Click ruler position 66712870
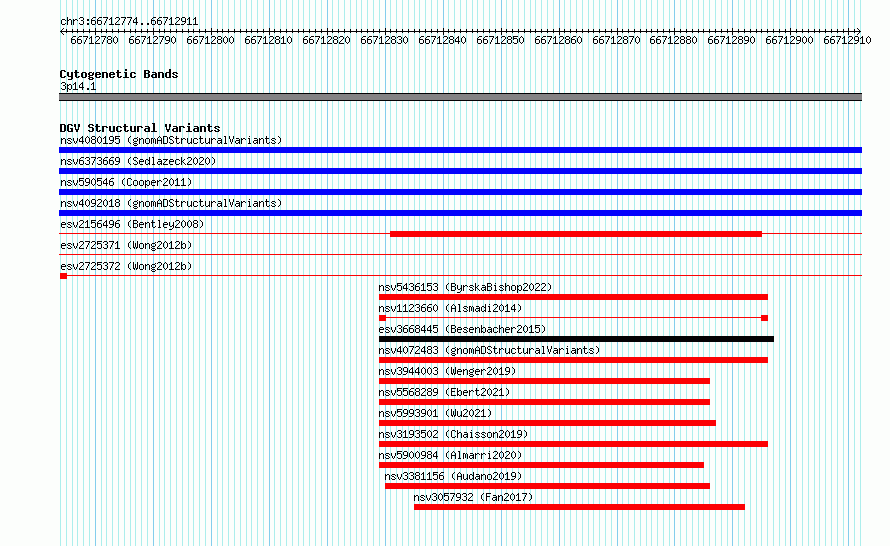The image size is (890, 546). (616, 40)
